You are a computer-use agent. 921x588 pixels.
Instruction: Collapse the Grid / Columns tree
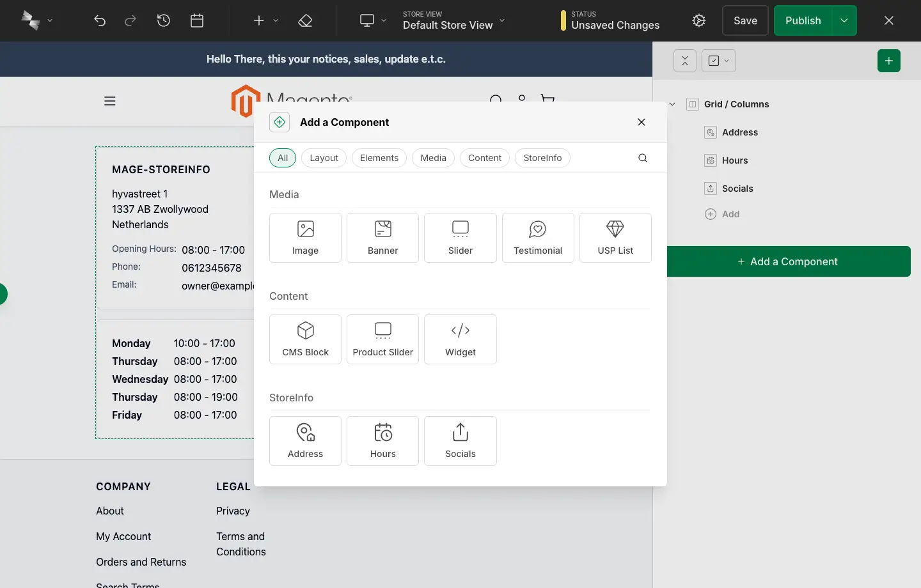tap(672, 104)
